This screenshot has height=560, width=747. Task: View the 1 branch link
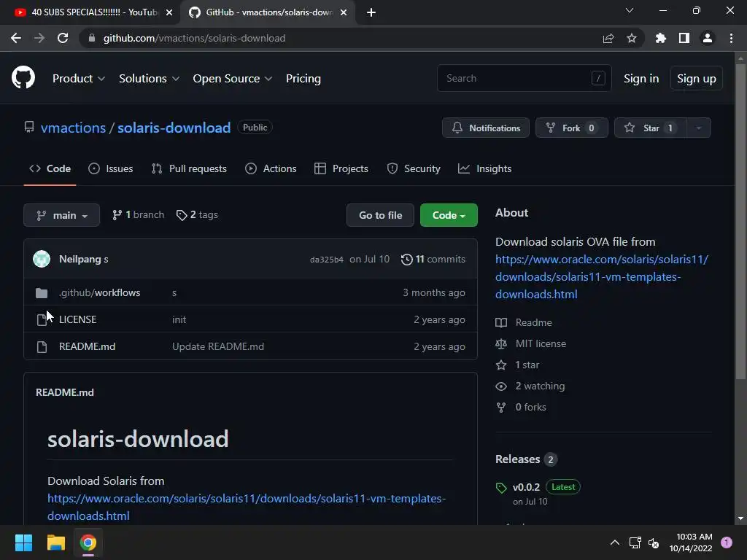point(138,215)
